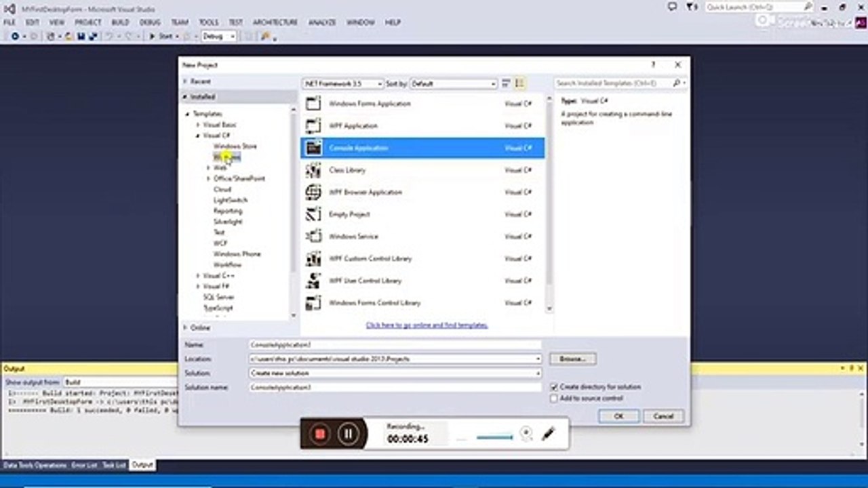
Task: Select SQL Server in the templates tree
Action: 219,298
